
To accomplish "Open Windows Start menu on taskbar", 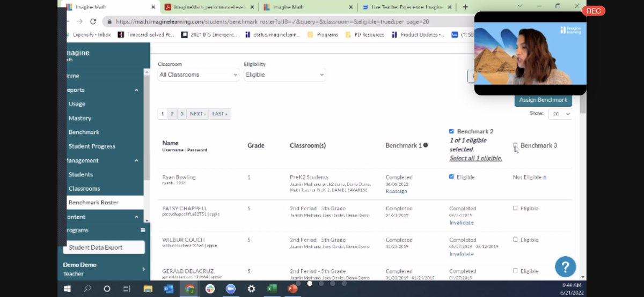I will coord(68,288).
